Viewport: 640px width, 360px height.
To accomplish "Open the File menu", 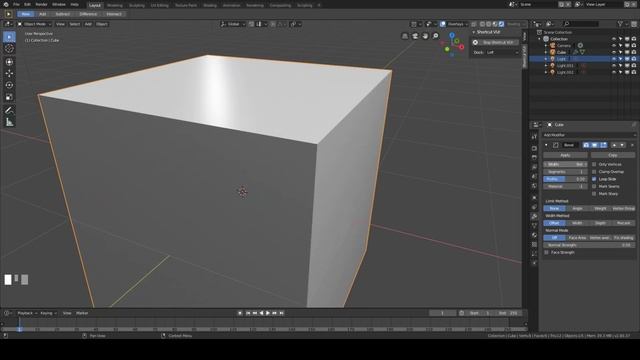I will coord(16,4).
